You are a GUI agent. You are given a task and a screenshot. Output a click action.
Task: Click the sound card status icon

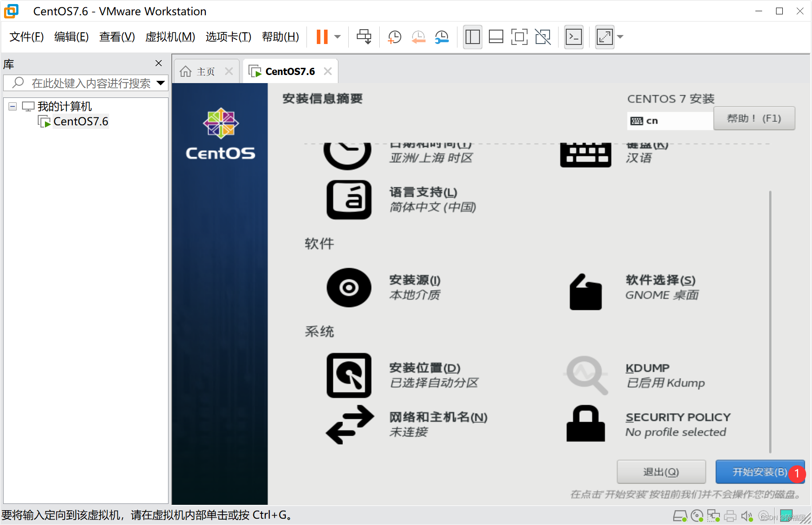(x=747, y=516)
